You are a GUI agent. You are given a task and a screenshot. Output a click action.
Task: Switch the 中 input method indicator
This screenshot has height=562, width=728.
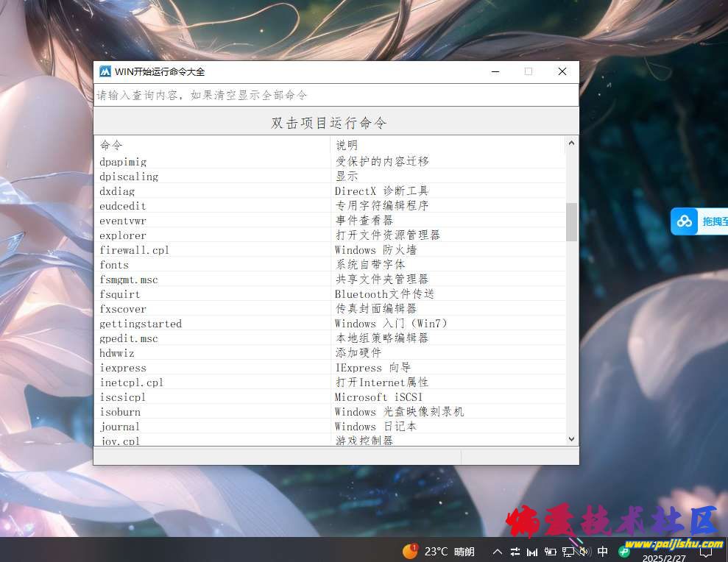[x=603, y=551]
